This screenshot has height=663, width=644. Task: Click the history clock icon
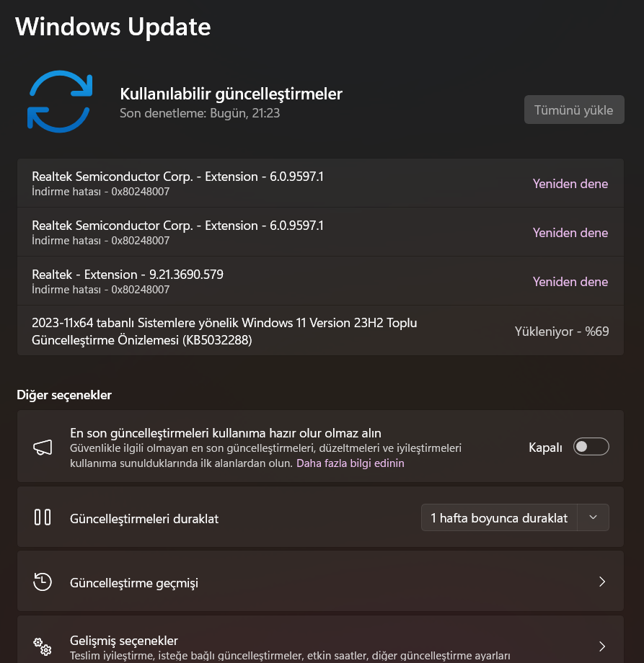point(43,582)
